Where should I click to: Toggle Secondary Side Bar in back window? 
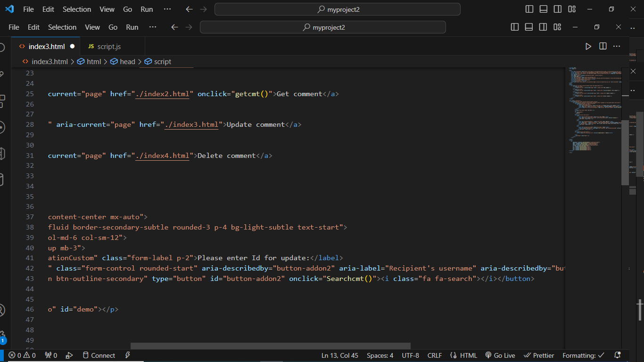click(558, 9)
